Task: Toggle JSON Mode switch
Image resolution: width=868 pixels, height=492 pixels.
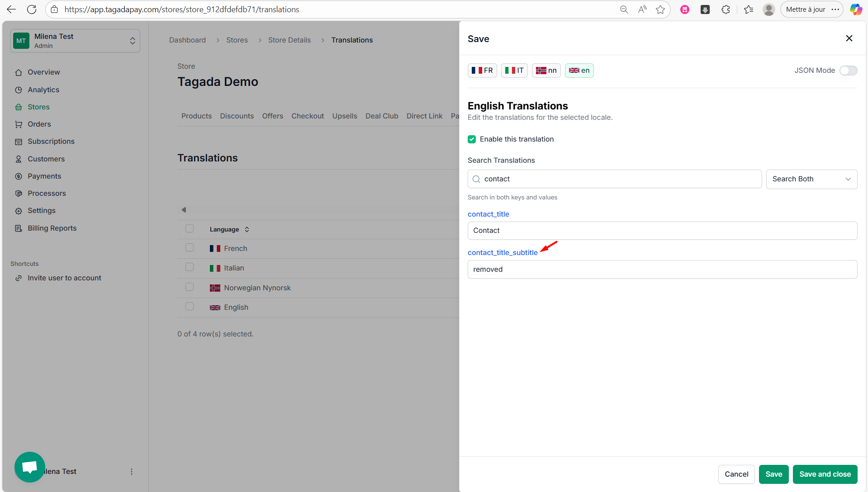Action: point(848,71)
